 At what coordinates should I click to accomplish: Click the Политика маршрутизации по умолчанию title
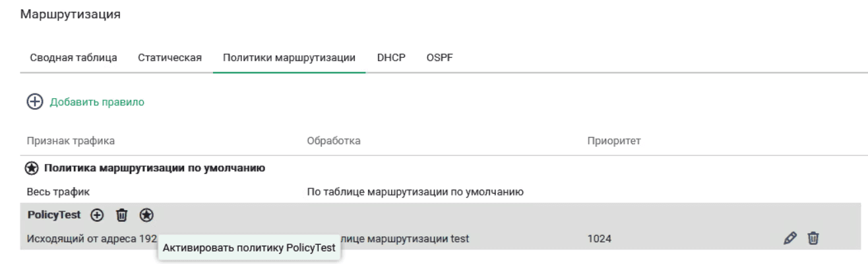pyautogui.click(x=154, y=169)
